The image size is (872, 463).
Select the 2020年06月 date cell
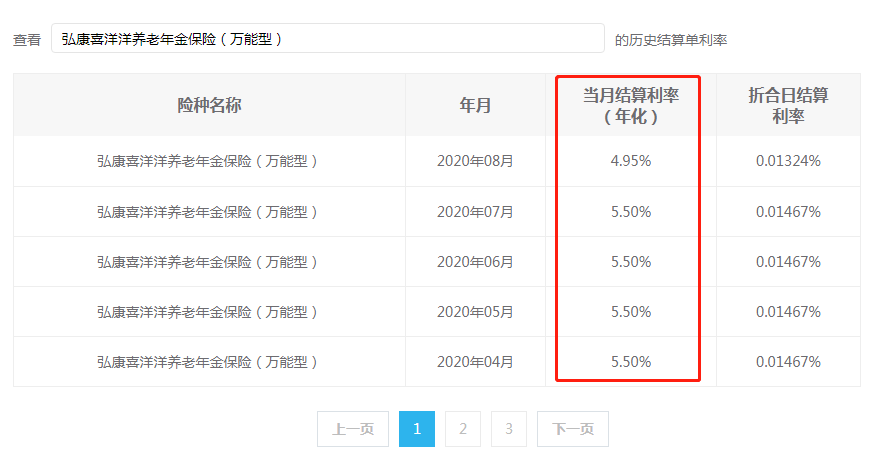click(475, 262)
